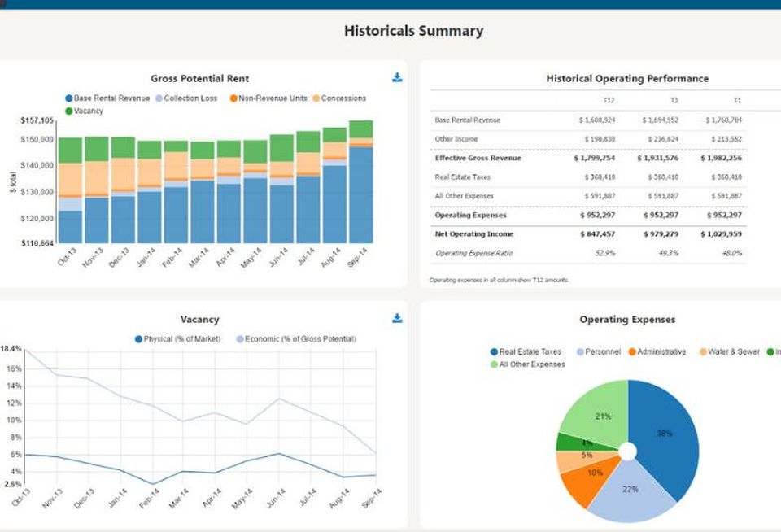Hide the Concessions series in legend

[x=339, y=98]
